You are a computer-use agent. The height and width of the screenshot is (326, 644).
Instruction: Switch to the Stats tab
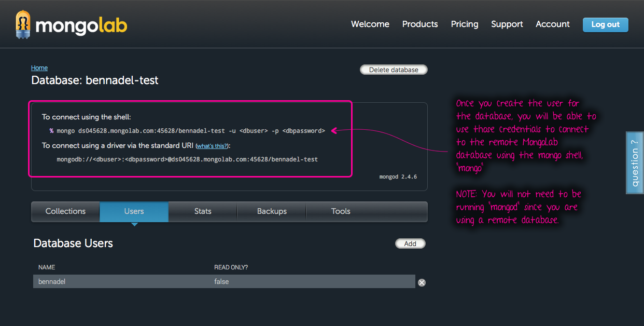click(203, 211)
